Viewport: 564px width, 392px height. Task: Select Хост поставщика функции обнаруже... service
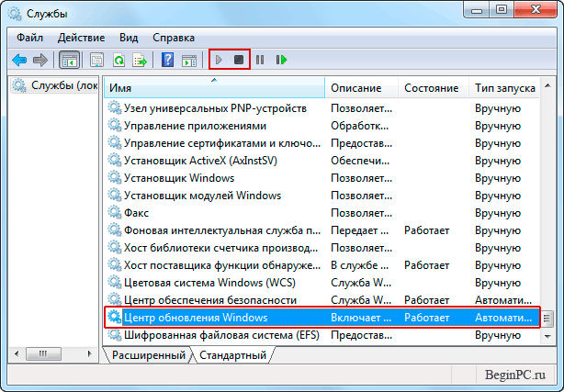click(322, 265)
